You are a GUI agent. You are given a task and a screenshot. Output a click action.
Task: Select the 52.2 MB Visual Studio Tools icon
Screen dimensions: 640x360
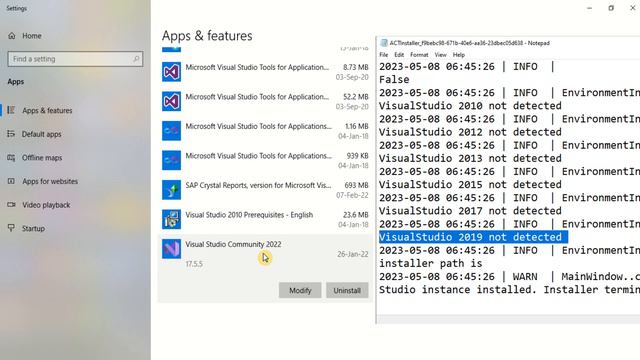coord(171,101)
